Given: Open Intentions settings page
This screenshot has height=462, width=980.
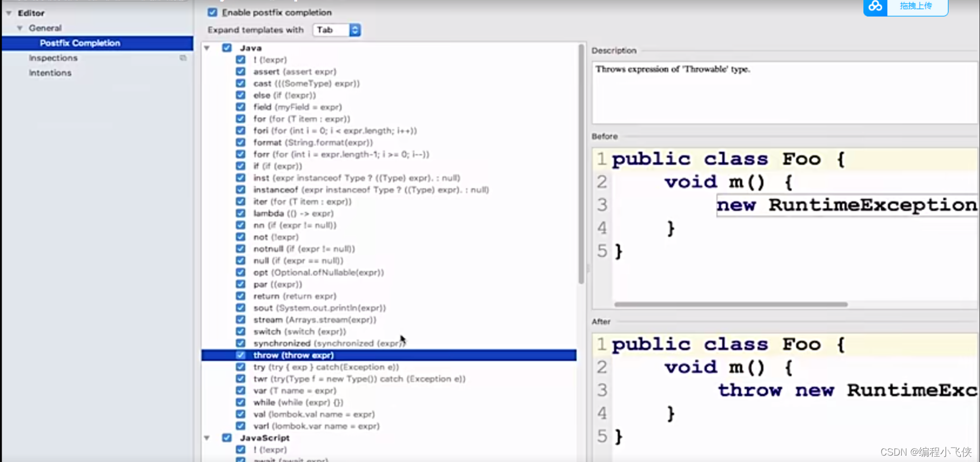Looking at the screenshot, I should (x=50, y=72).
